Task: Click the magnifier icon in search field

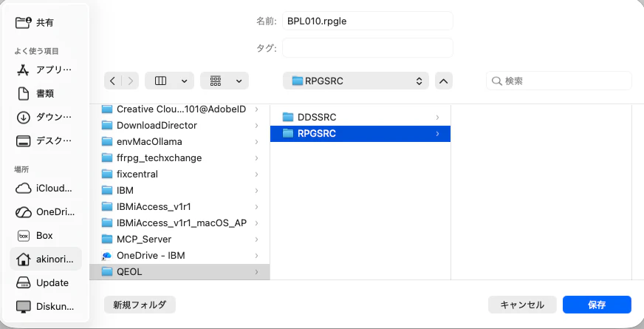Action: [x=496, y=81]
